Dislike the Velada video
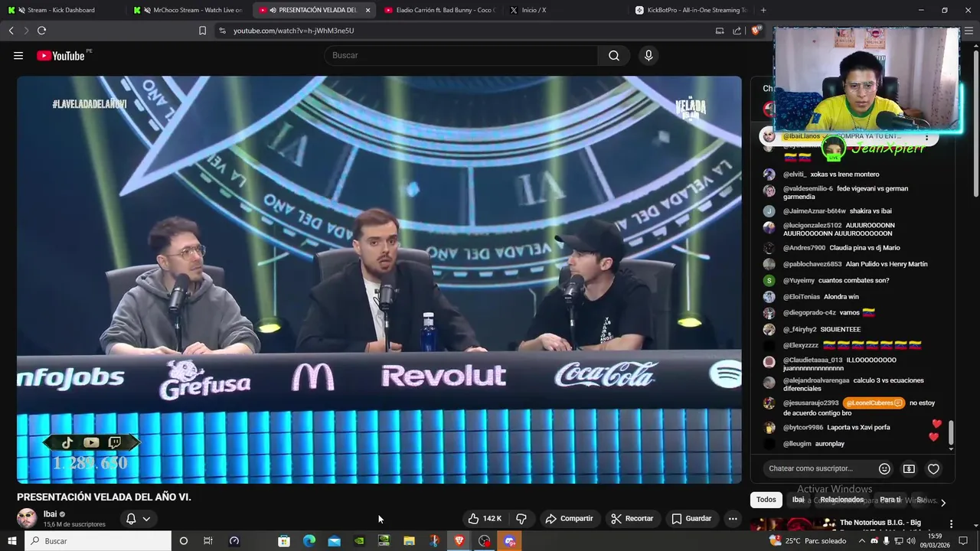 [x=521, y=518]
